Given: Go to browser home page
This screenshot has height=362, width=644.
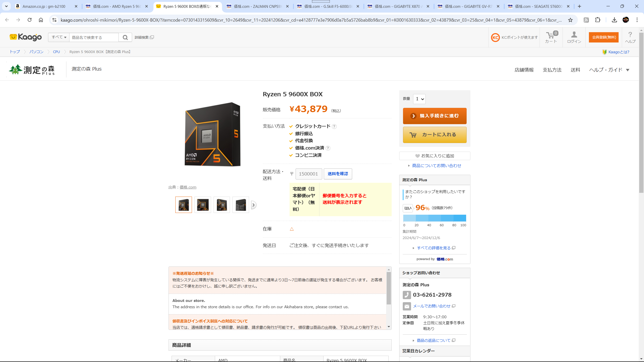Looking at the screenshot, I should [x=41, y=20].
